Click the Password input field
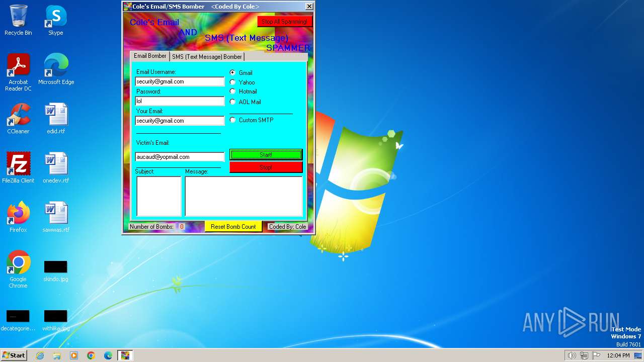The width and height of the screenshot is (644, 362). point(180,101)
